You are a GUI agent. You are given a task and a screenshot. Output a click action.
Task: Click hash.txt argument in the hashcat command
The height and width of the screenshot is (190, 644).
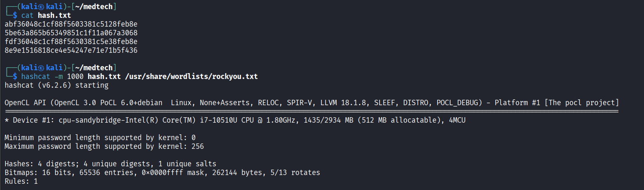click(102, 76)
